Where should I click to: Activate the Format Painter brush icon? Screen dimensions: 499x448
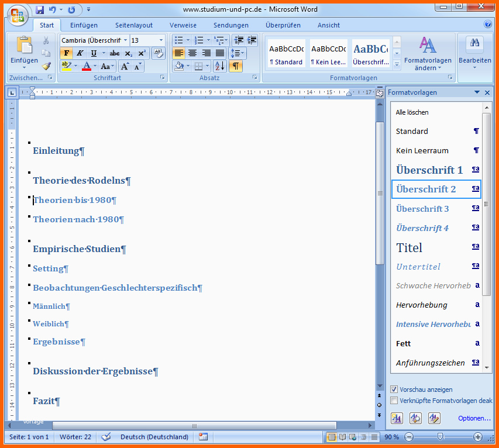coord(46,66)
